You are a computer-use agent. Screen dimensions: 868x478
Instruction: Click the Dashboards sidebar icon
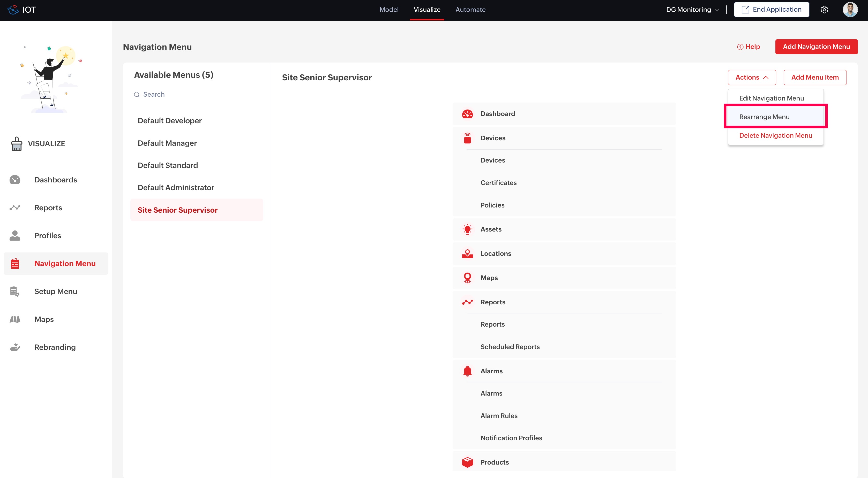tap(15, 180)
